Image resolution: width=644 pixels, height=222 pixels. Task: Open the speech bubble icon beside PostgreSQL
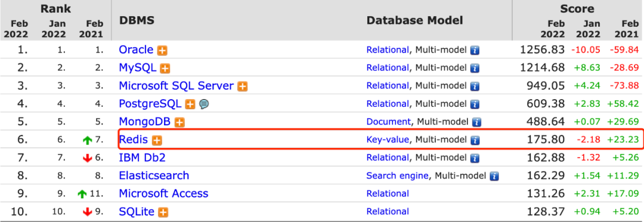pyautogui.click(x=204, y=104)
